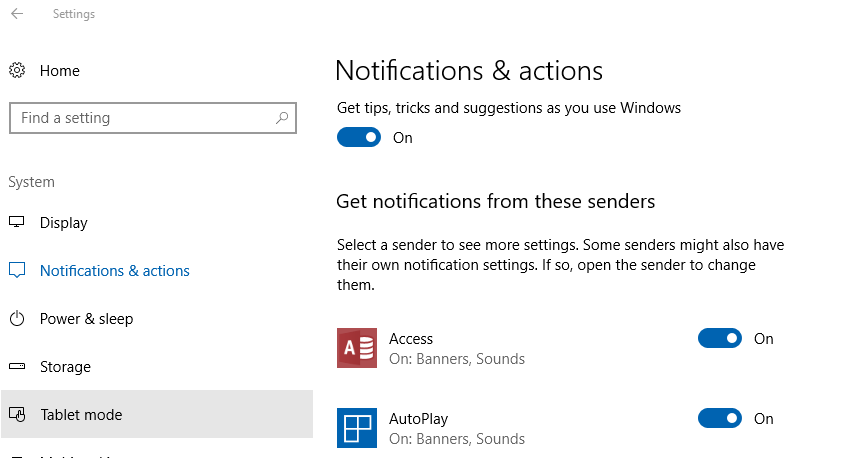The width and height of the screenshot is (841, 459).
Task: Click the Display monitor icon
Action: tap(17, 222)
